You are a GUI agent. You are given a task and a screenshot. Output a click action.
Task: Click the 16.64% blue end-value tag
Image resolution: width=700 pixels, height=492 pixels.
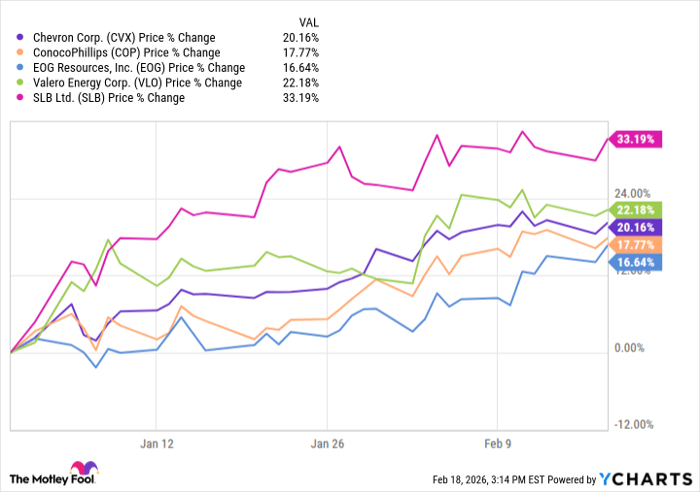(x=633, y=262)
